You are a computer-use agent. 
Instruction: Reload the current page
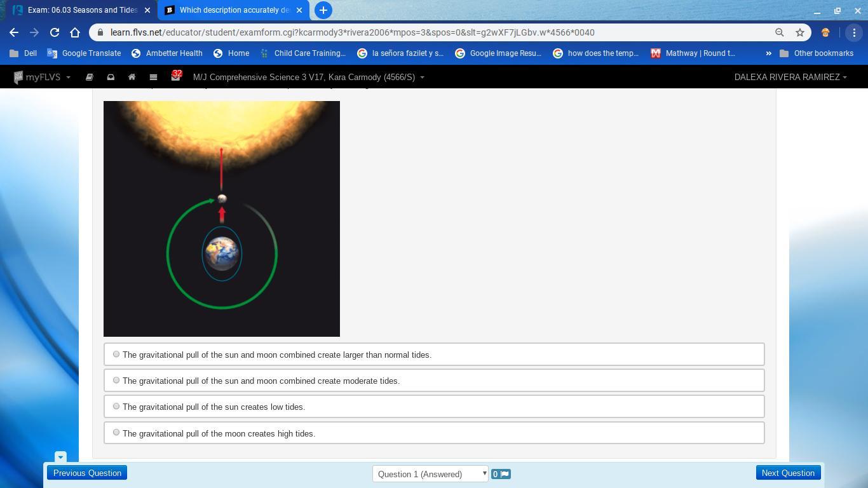pos(55,32)
